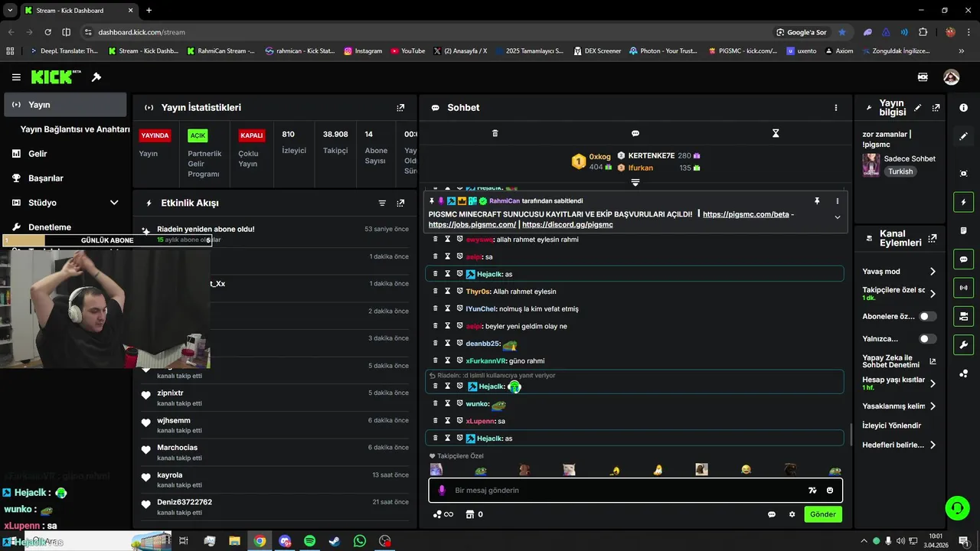Pop out the Etkinlik Akışı panel

[400, 203]
